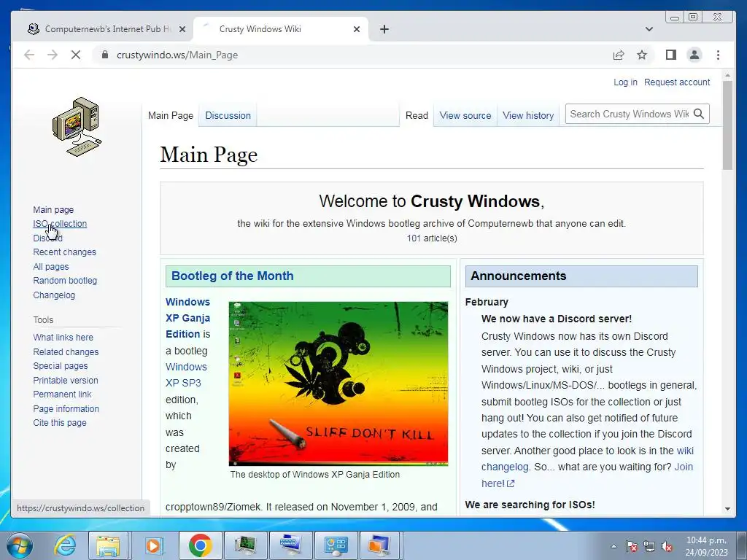747x560 pixels.
Task: Click the wiki computer logo
Action: click(77, 127)
